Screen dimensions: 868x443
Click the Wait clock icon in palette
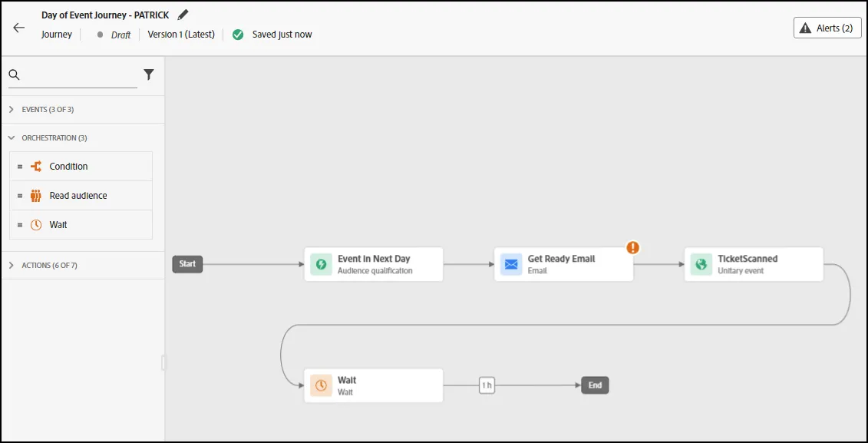36,225
